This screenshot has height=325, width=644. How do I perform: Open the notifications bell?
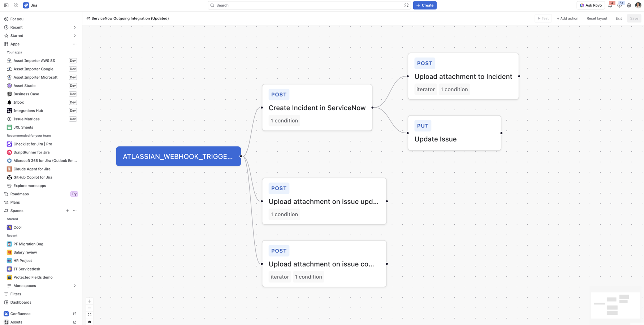(x=610, y=5)
